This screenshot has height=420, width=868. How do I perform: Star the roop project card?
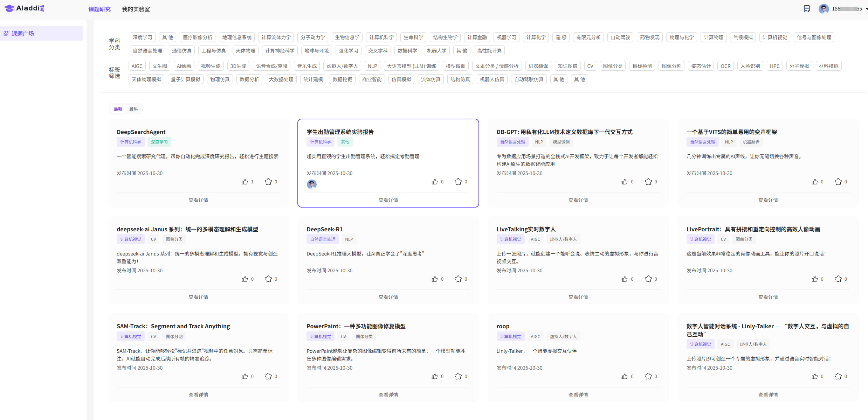[x=648, y=376]
